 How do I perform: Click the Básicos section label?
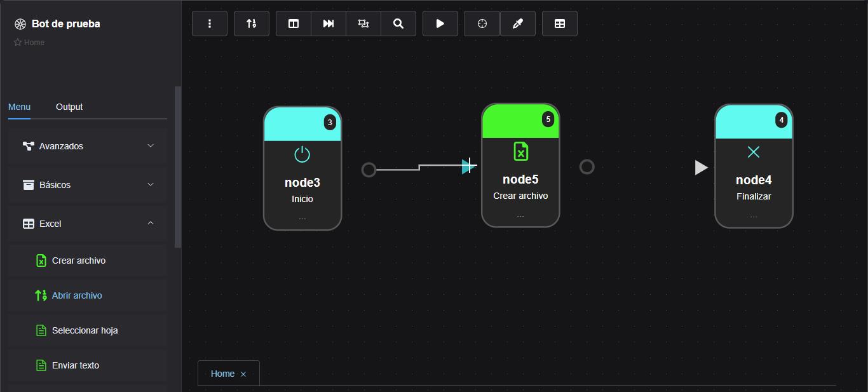pos(55,185)
